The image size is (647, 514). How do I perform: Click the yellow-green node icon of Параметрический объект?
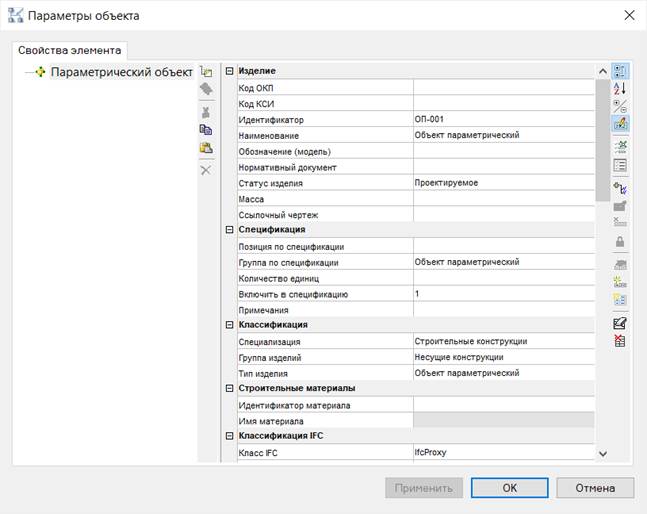click(40, 72)
